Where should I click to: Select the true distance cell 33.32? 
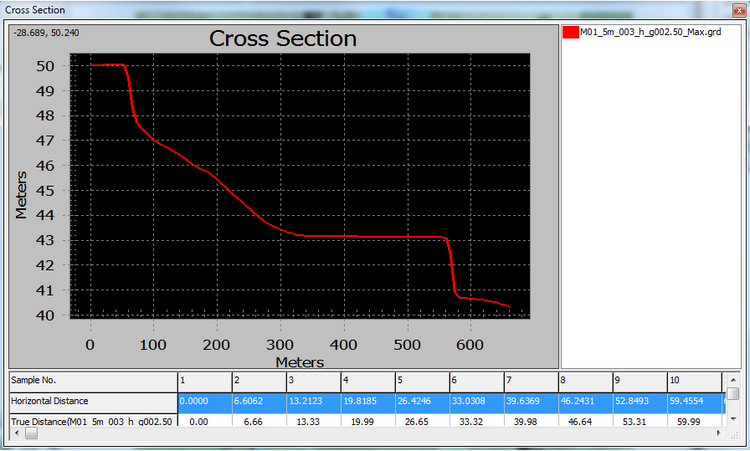tap(474, 423)
